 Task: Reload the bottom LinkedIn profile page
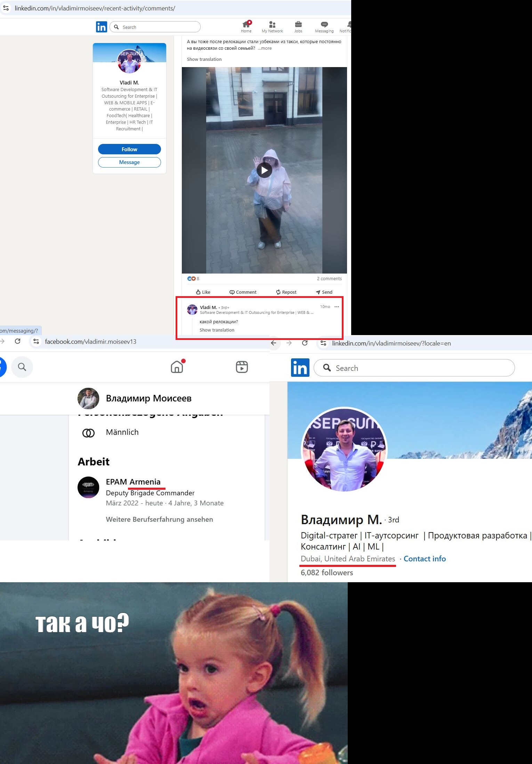tap(305, 343)
